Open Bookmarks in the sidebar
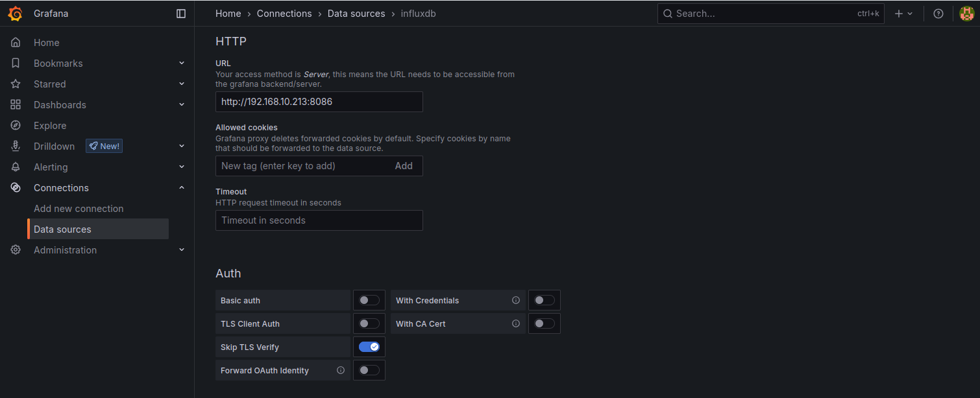Screen dimensions: 980x398 pos(58,64)
